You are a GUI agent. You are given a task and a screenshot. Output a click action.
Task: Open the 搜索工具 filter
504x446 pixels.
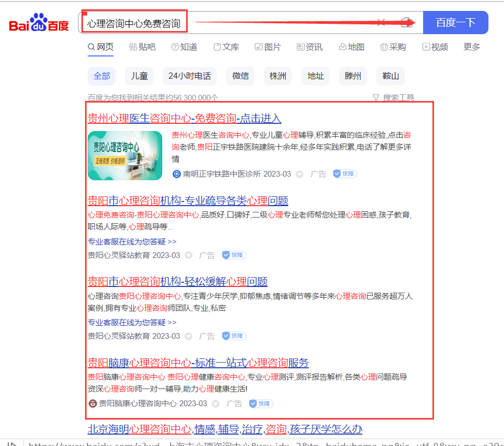tap(394, 97)
